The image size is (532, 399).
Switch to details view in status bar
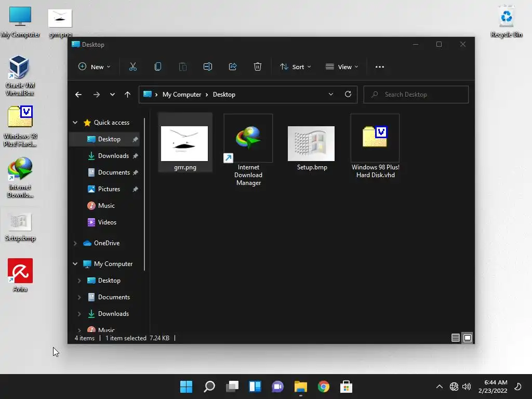point(455,338)
